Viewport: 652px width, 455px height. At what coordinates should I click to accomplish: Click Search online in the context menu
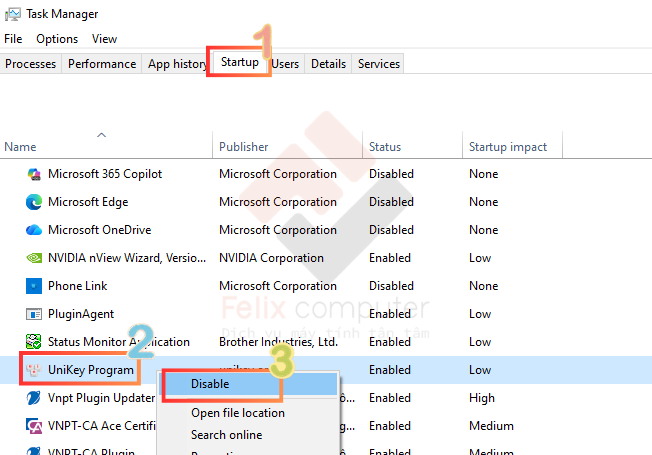pos(227,435)
